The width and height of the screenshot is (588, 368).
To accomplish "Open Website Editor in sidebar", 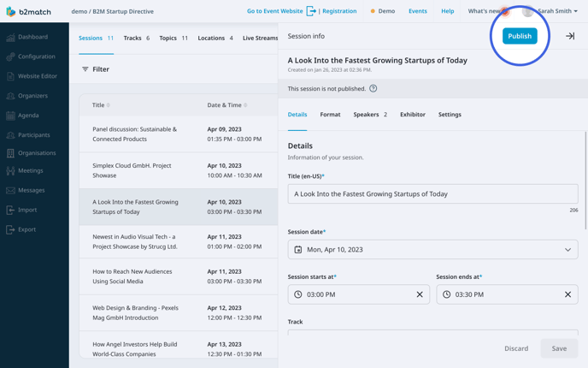I will click(x=37, y=76).
